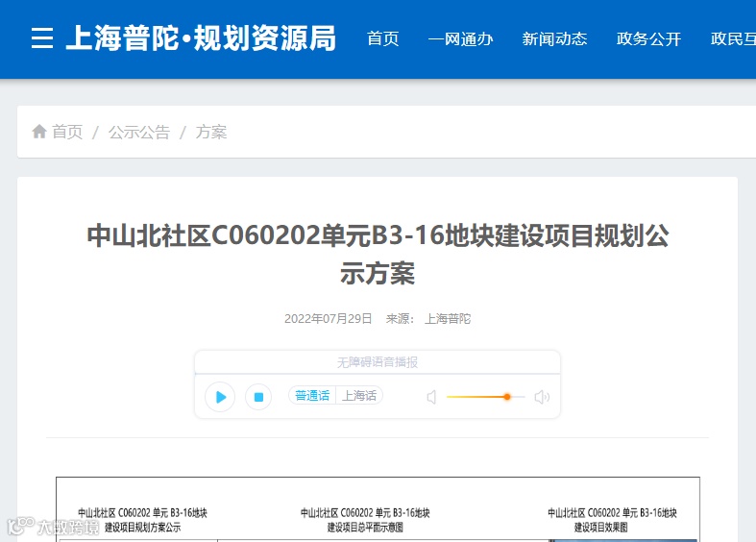The image size is (756, 542).
Task: Play the voice broadcast
Action: (220, 397)
